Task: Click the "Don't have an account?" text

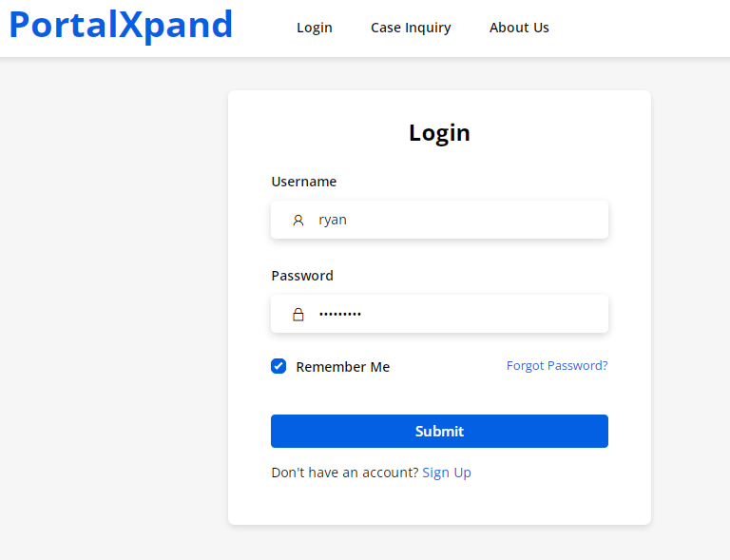Action: [x=344, y=473]
